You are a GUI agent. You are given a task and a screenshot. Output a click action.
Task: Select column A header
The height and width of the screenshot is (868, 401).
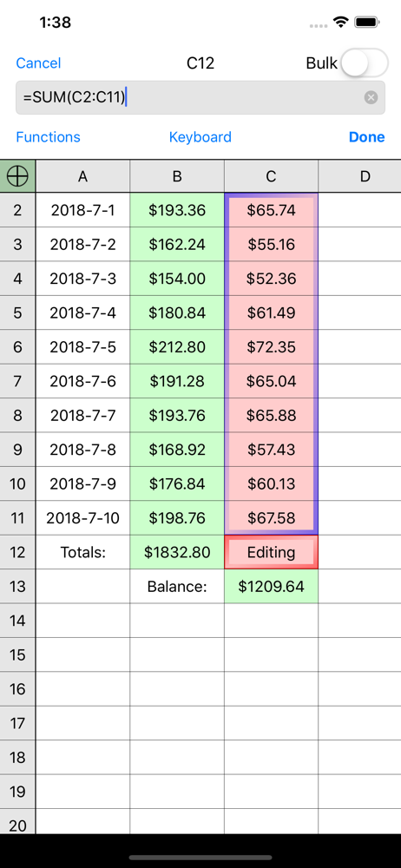click(83, 176)
